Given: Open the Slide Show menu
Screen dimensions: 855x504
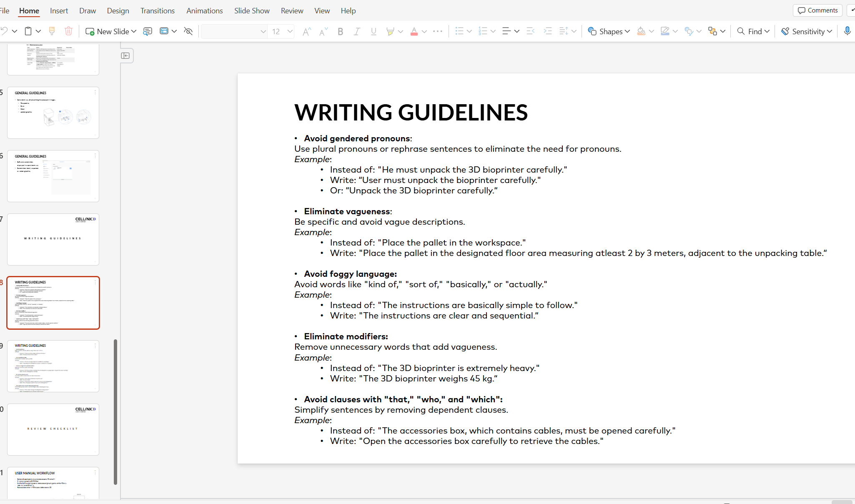Looking at the screenshot, I should (x=252, y=10).
